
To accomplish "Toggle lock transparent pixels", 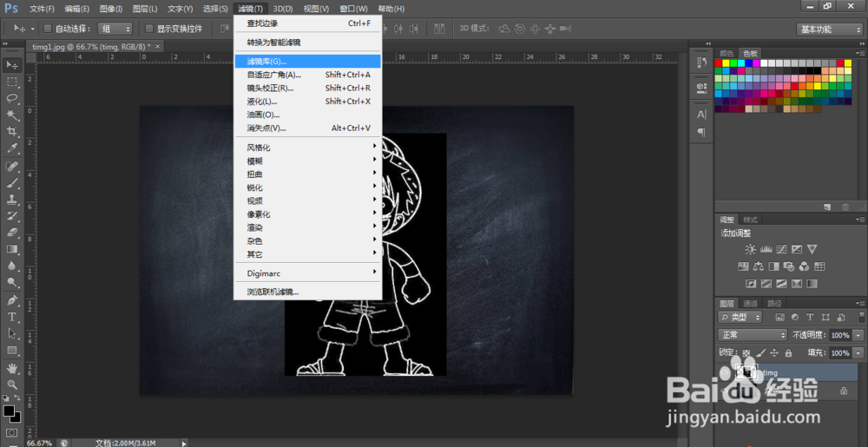I will tap(746, 352).
